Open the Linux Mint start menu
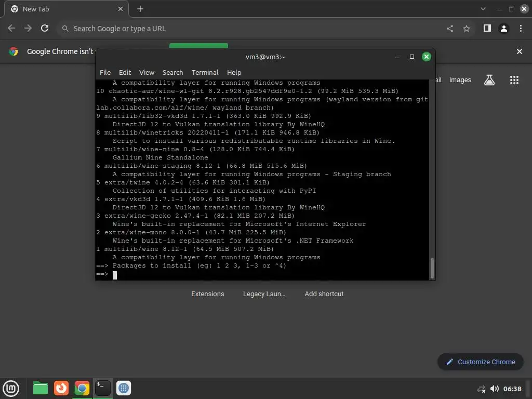This screenshot has width=532, height=399. click(x=11, y=389)
